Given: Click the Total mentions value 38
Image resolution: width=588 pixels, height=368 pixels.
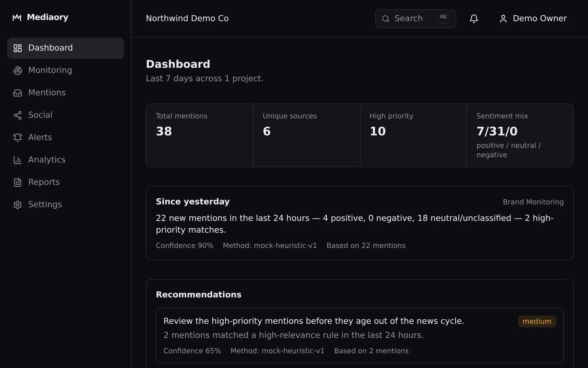Looking at the screenshot, I should [x=164, y=131].
